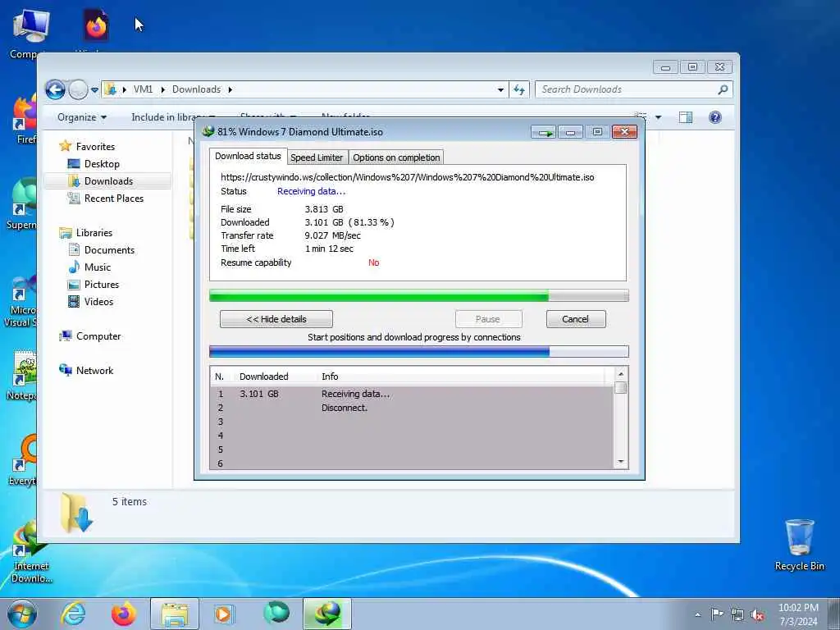Select Computer in navigation pane

click(x=98, y=336)
